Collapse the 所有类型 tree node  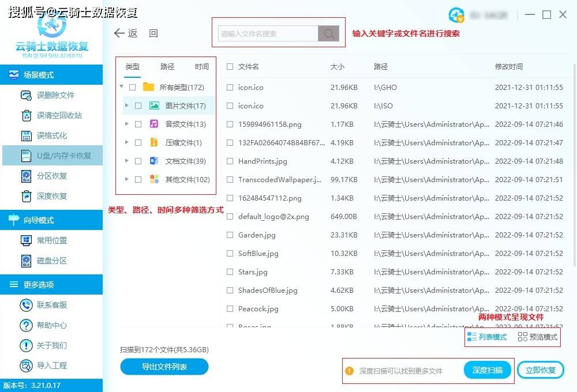pyautogui.click(x=121, y=87)
